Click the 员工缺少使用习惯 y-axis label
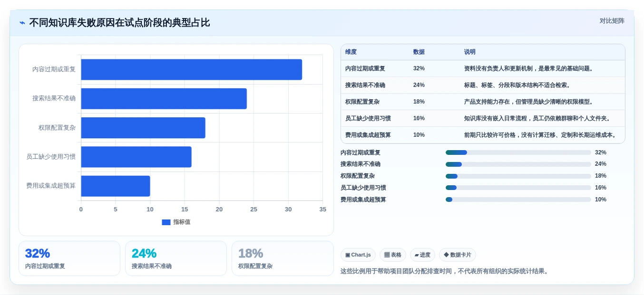The height and width of the screenshot is (295, 644). point(51,157)
